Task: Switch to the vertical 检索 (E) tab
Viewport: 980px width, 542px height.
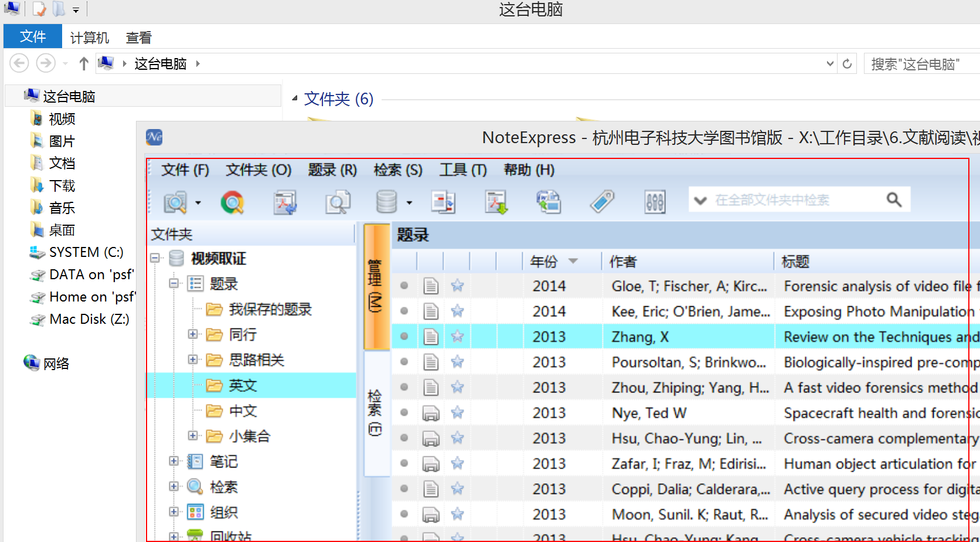Action: coord(376,413)
